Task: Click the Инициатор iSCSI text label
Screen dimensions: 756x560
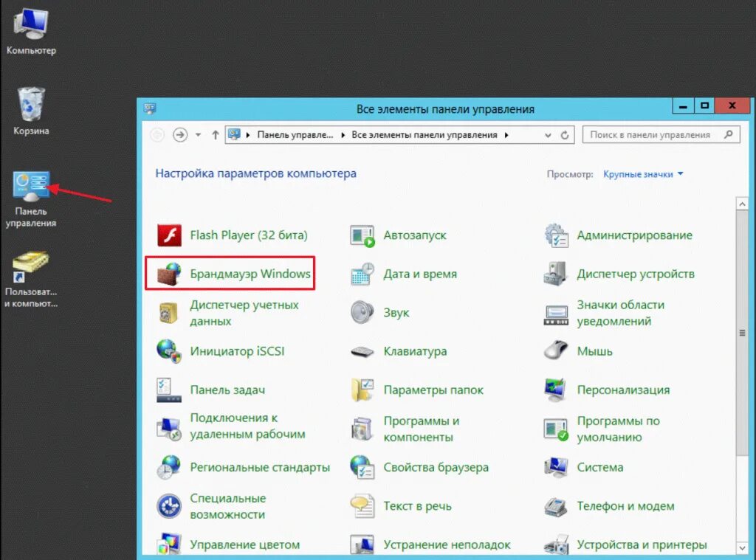Action: point(237,351)
